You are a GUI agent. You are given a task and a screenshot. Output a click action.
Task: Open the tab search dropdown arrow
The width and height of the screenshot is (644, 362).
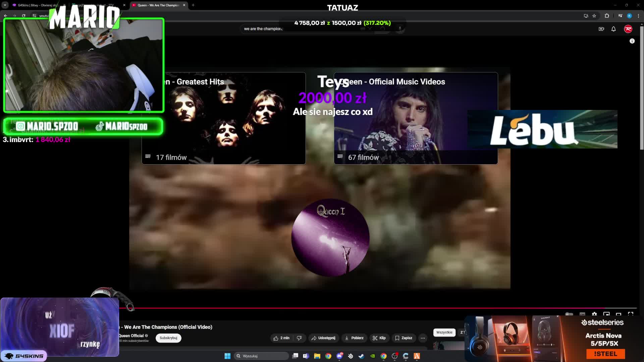pos(5,5)
